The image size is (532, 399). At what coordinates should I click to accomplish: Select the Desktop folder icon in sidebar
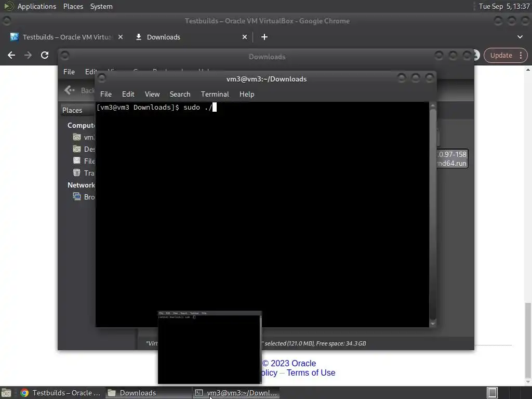point(77,149)
